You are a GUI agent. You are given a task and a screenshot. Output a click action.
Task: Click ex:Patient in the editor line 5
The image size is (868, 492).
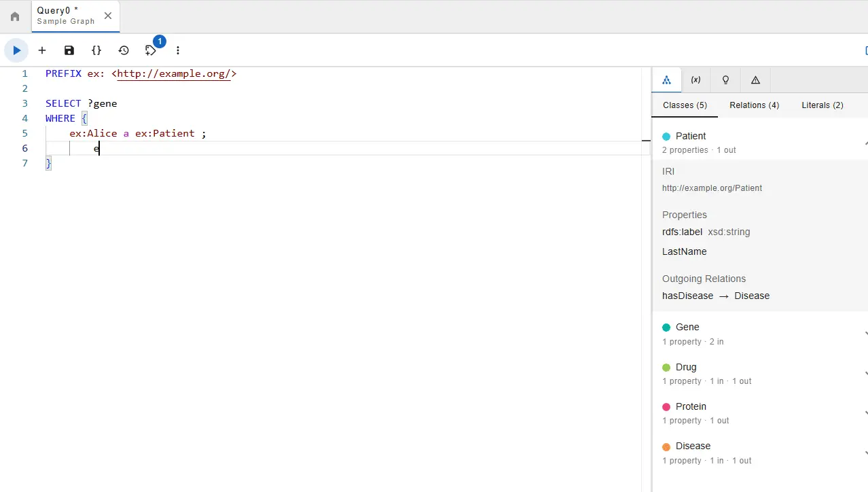tap(165, 133)
